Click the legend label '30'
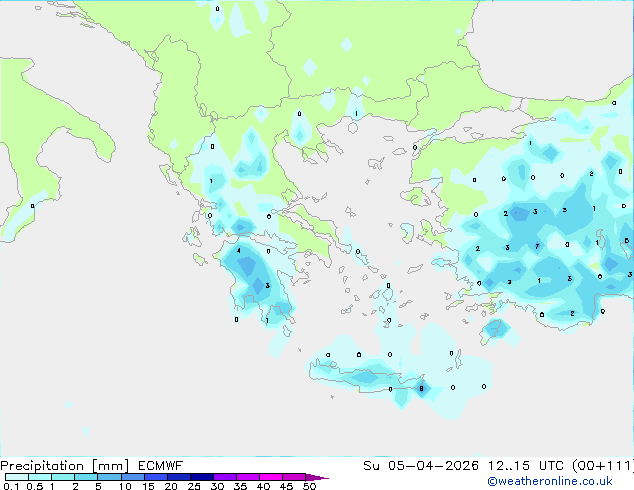 (217, 486)
